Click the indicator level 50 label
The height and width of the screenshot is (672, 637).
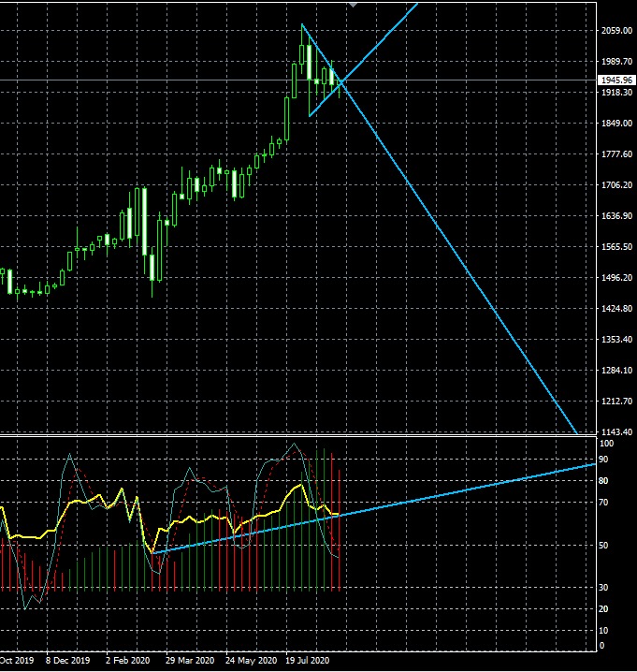point(603,546)
